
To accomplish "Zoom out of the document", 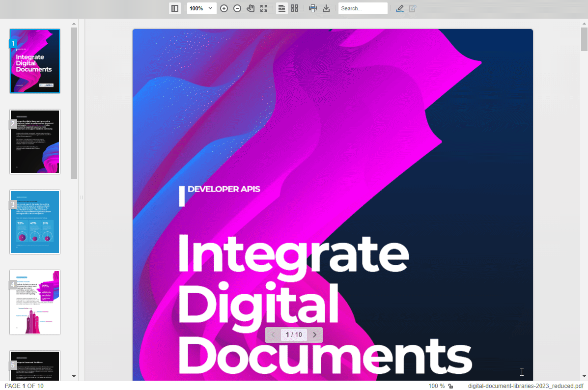I will point(237,8).
